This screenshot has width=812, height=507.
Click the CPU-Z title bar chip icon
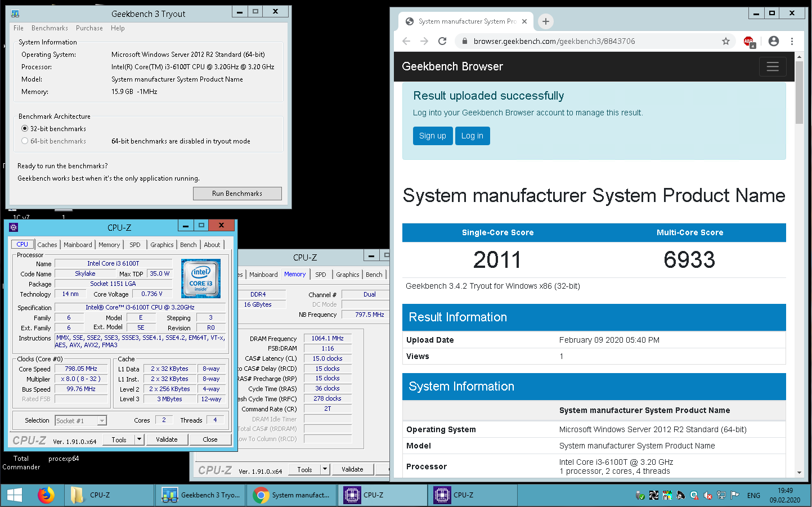[x=14, y=227]
